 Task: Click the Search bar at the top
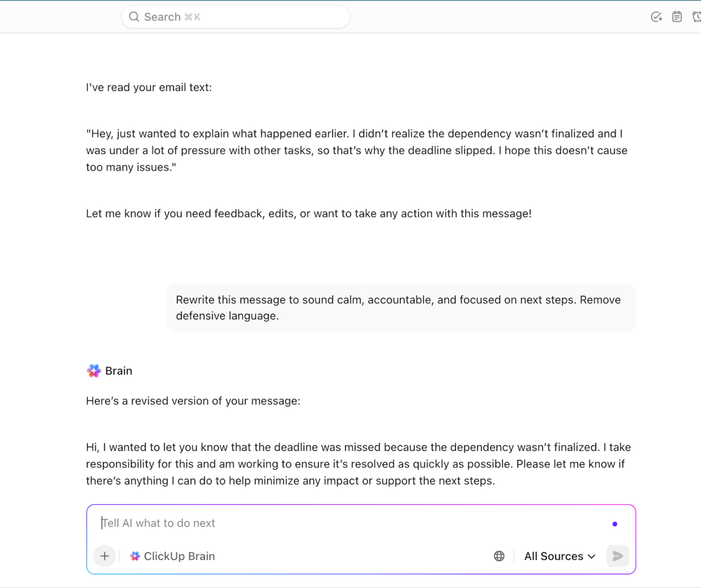tap(235, 17)
